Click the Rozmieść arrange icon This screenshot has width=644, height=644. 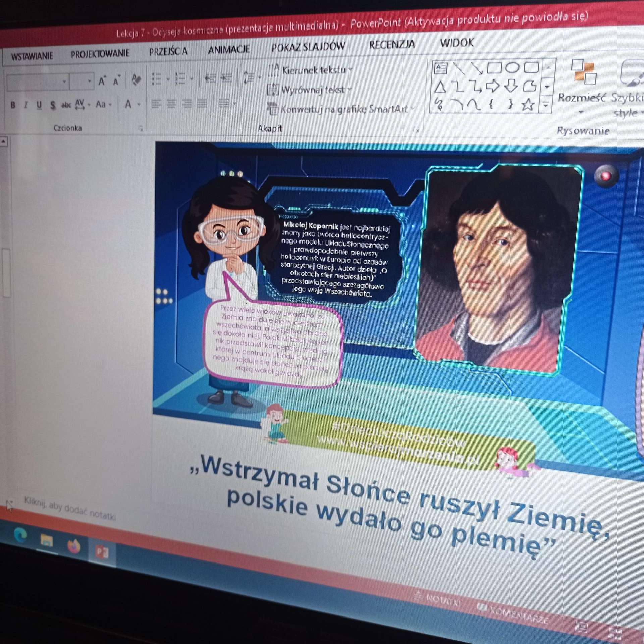coord(583,72)
